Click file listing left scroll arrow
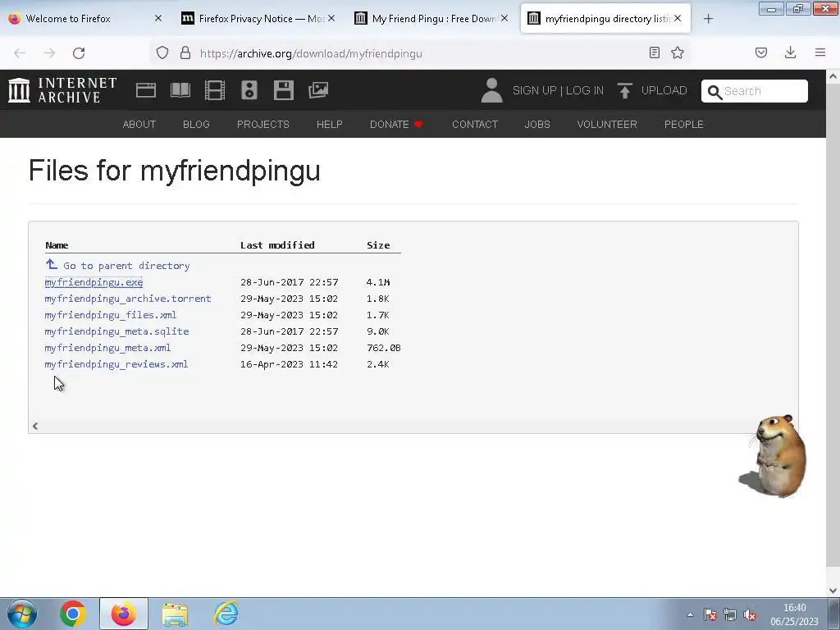This screenshot has height=630, width=840. click(x=35, y=426)
